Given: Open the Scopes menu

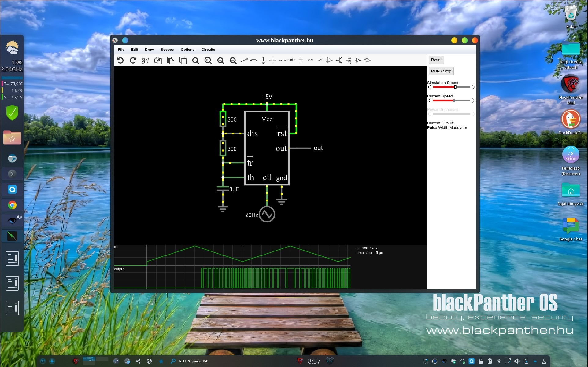Looking at the screenshot, I should [x=167, y=50].
